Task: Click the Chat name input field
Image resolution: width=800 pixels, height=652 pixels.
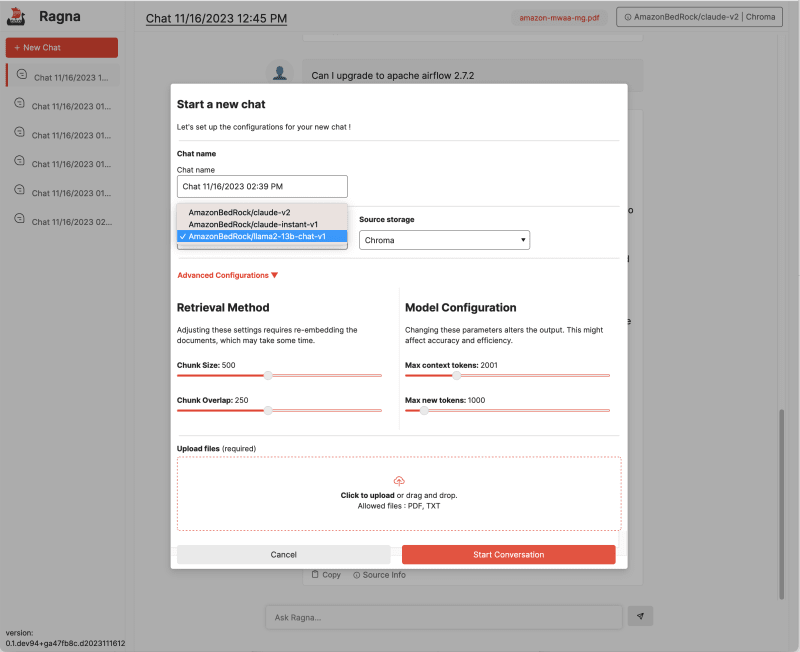Action: pos(262,187)
